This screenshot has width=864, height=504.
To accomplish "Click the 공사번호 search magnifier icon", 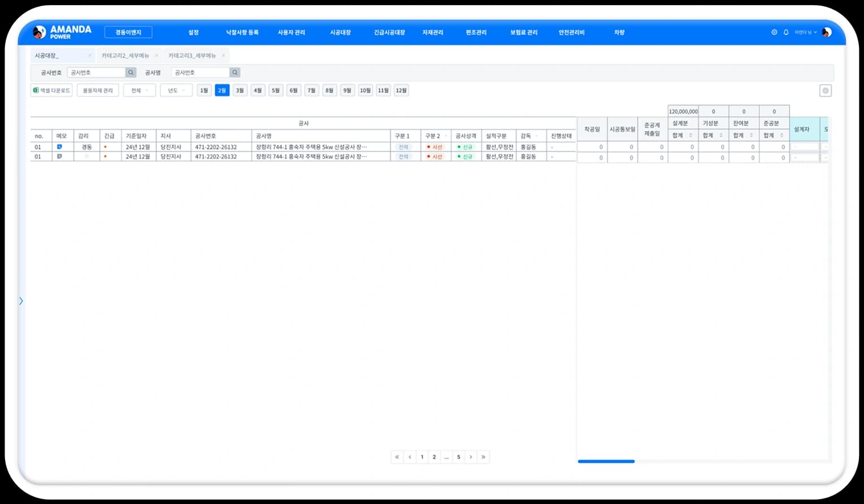I will (130, 73).
